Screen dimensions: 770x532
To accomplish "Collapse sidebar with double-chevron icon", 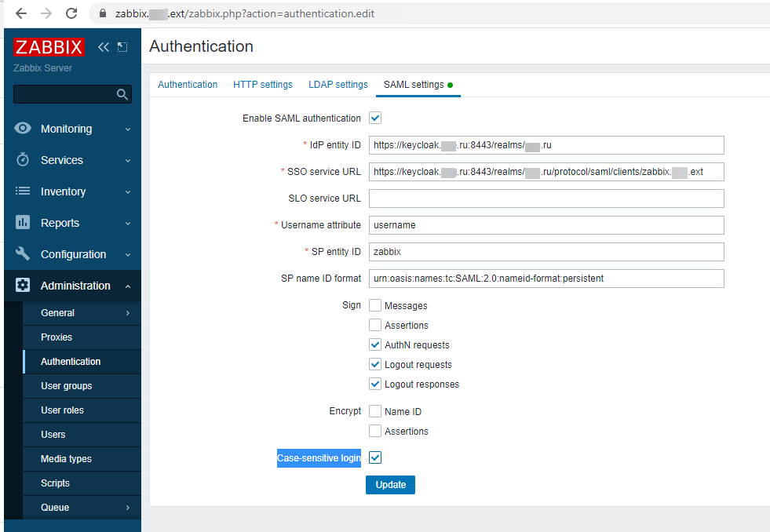I will point(103,47).
